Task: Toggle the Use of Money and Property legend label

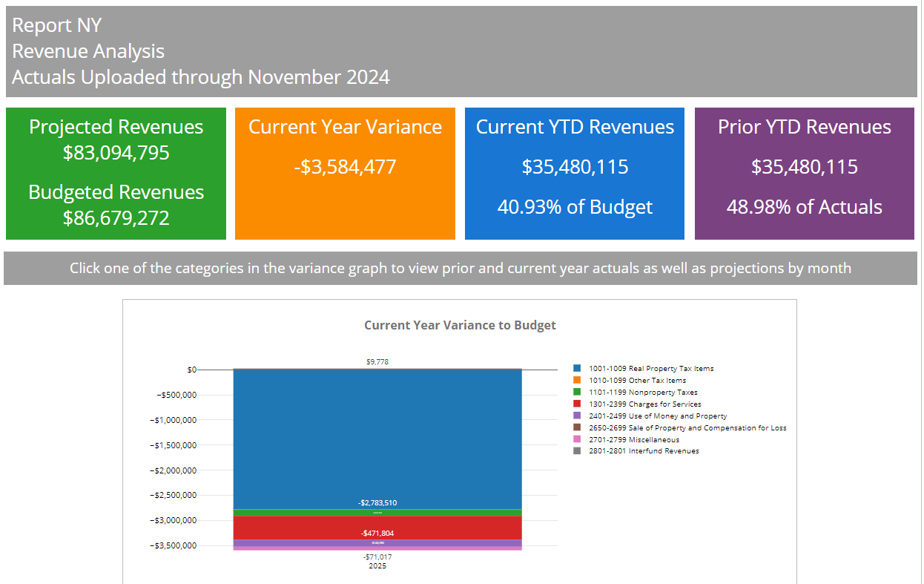Action: 658,416
